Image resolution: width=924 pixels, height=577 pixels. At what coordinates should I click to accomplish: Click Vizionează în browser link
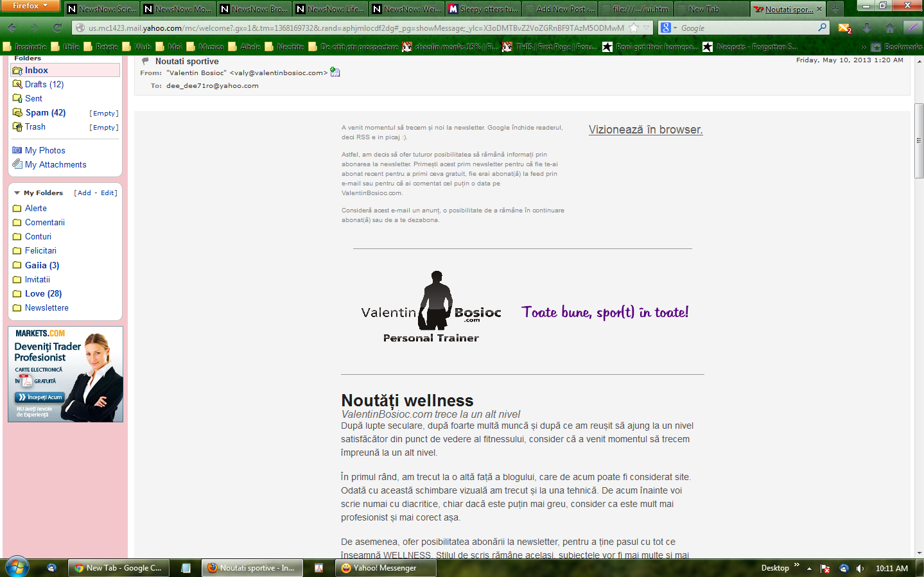(x=645, y=129)
